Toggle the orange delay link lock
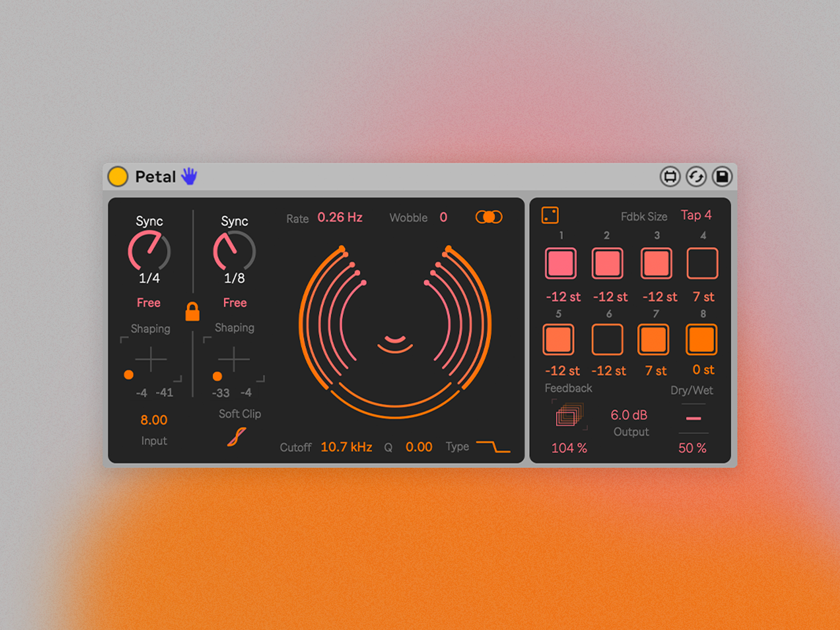 [192, 311]
